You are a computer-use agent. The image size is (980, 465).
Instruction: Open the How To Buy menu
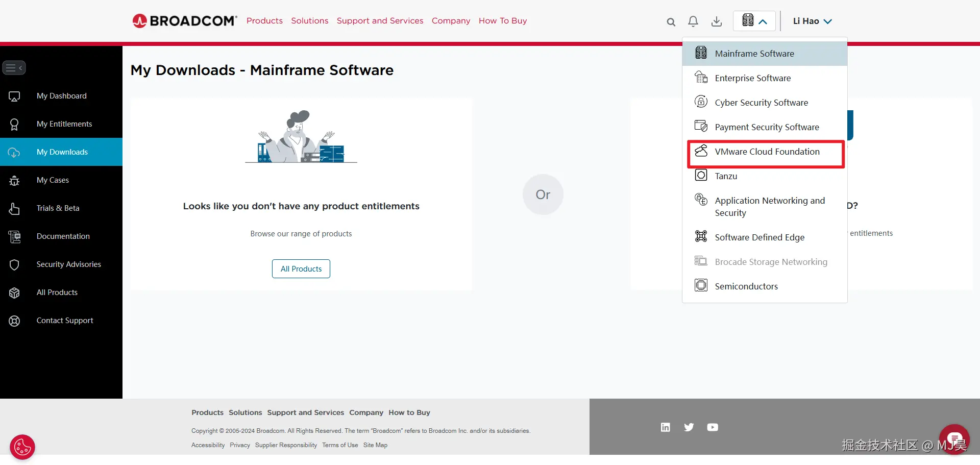coord(503,21)
